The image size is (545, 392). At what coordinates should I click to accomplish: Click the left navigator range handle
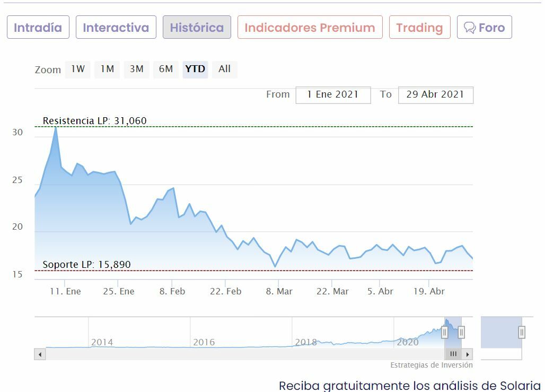pyautogui.click(x=445, y=332)
